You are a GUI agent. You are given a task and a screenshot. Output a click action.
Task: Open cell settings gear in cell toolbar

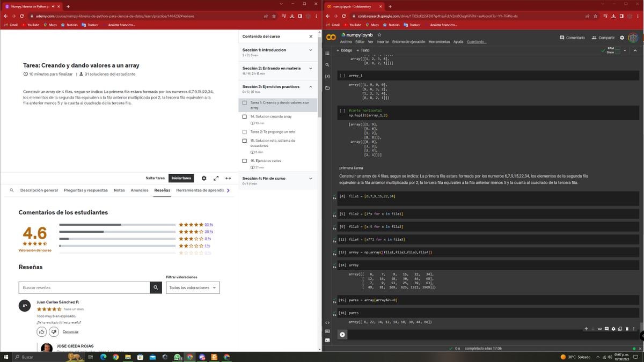613,329
